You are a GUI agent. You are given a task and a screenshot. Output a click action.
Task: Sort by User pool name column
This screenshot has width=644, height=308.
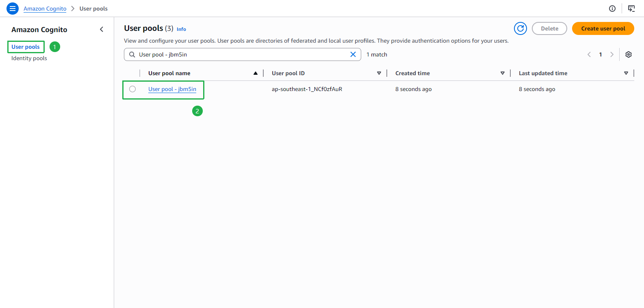click(x=256, y=73)
